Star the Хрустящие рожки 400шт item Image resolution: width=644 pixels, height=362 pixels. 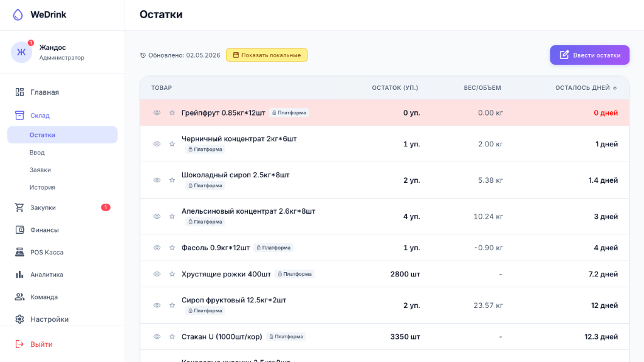point(172,274)
